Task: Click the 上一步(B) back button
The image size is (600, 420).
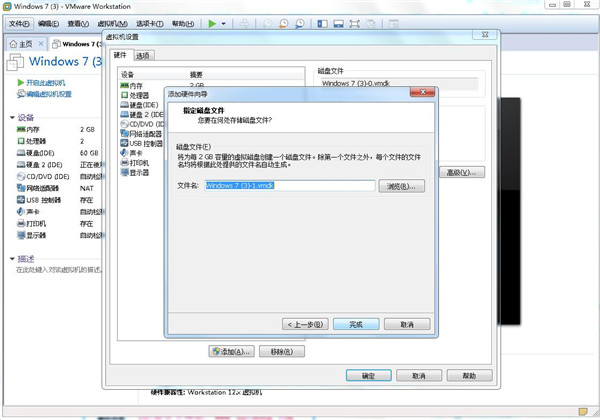Action: pos(305,324)
